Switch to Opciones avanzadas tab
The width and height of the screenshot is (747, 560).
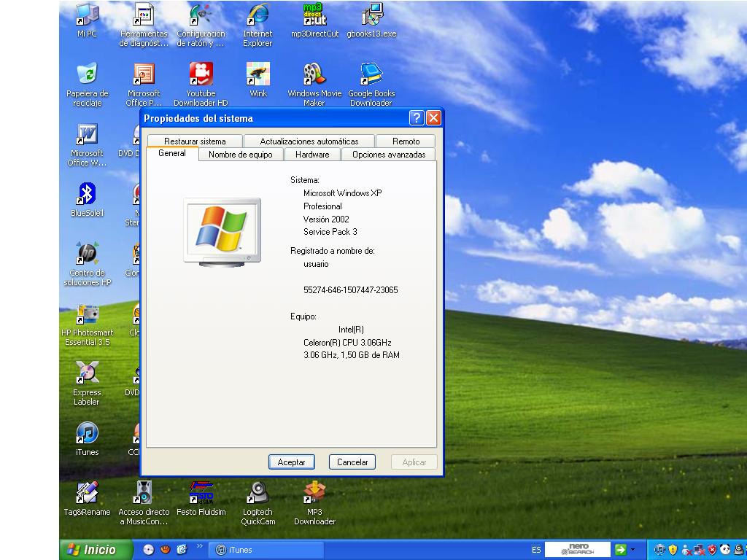[x=389, y=155]
